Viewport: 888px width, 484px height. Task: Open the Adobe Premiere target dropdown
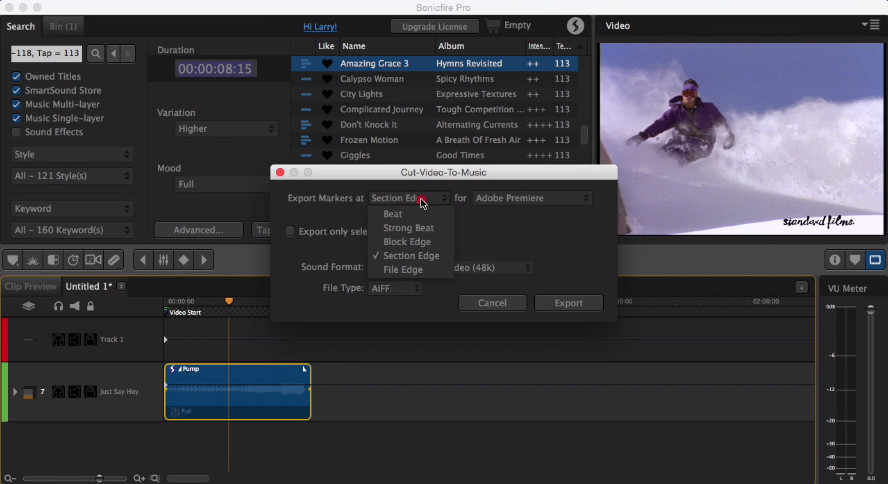(x=532, y=198)
